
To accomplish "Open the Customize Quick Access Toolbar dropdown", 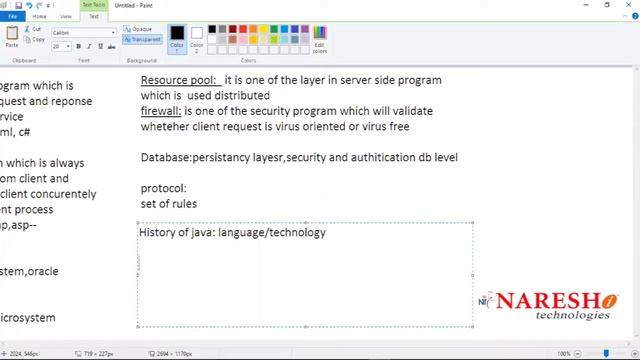I will [49, 6].
